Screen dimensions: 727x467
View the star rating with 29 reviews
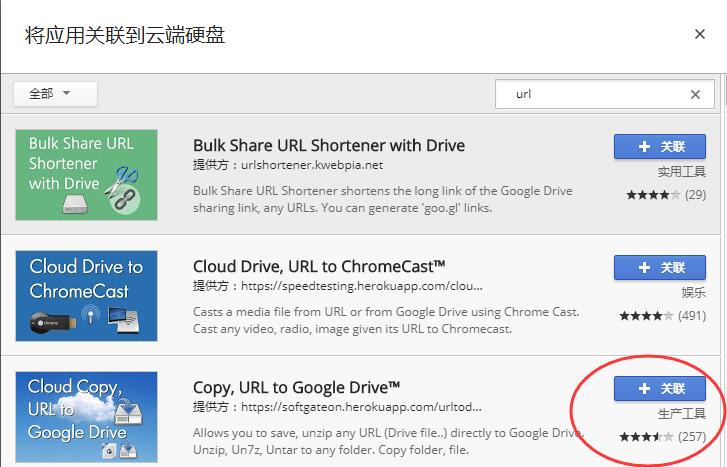(x=666, y=195)
